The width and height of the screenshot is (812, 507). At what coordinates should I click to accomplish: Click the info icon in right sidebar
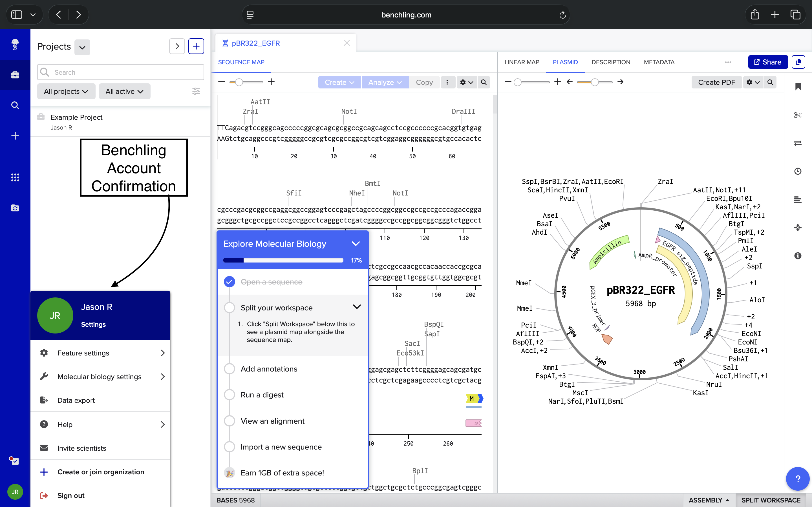tap(798, 256)
